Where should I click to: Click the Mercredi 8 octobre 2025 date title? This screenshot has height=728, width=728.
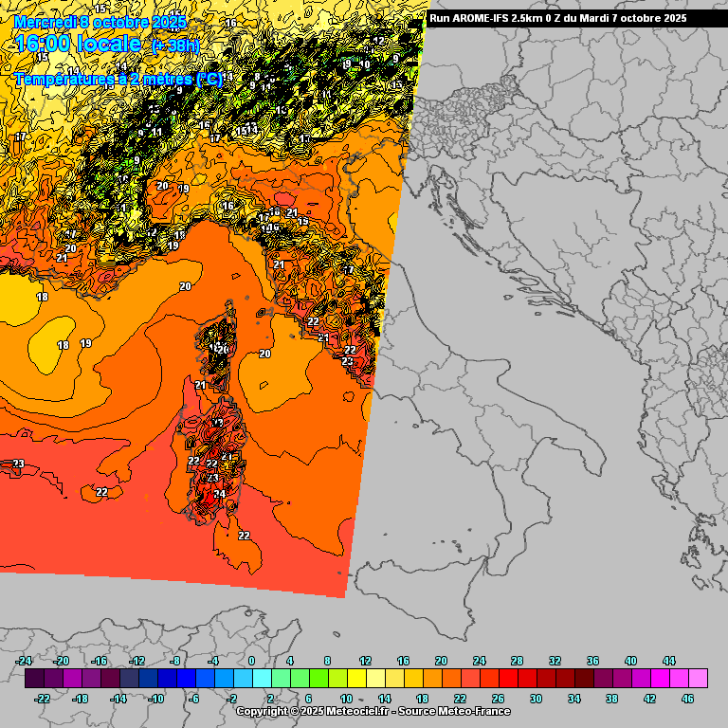(x=100, y=21)
